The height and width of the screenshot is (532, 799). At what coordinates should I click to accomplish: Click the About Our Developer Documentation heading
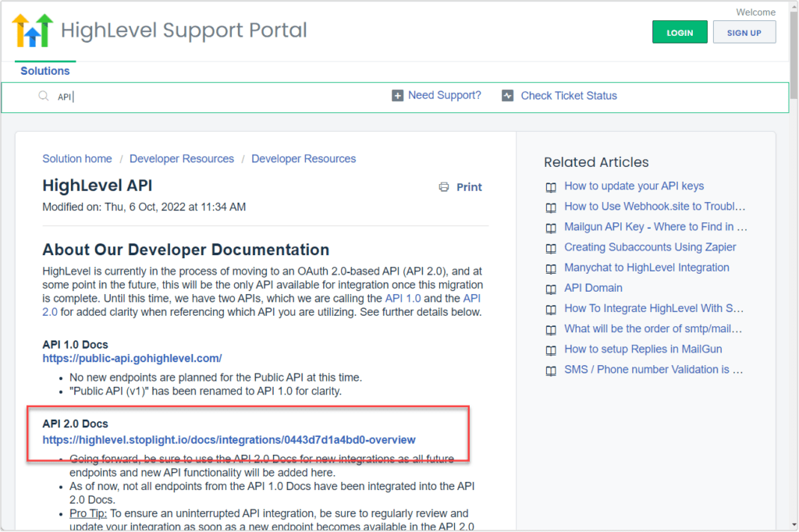[x=186, y=250]
